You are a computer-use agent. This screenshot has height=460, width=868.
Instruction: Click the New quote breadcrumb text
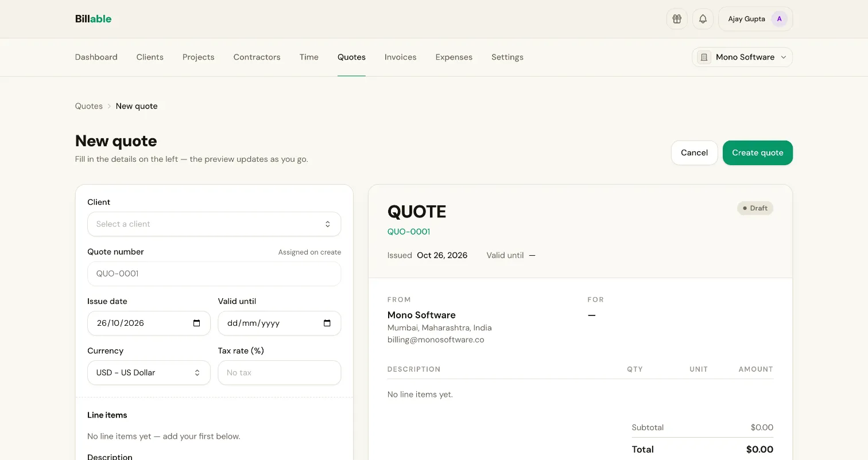137,106
